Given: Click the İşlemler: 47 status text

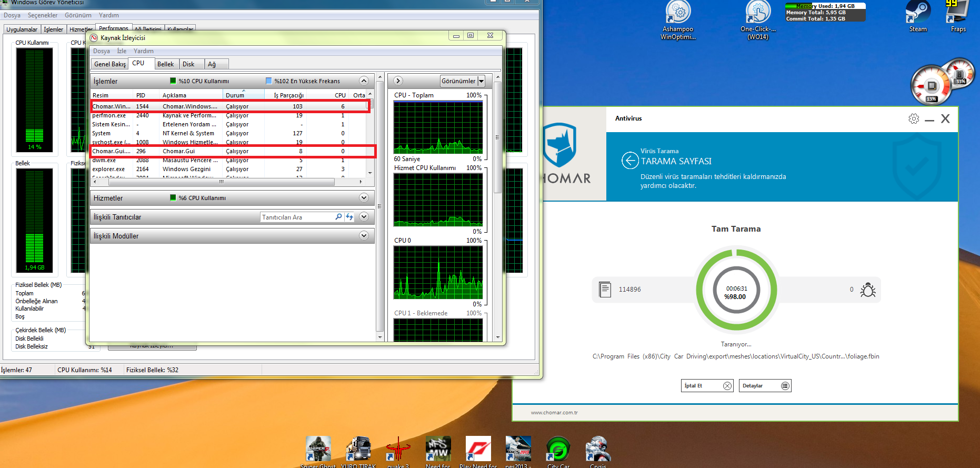Looking at the screenshot, I should (x=16, y=370).
